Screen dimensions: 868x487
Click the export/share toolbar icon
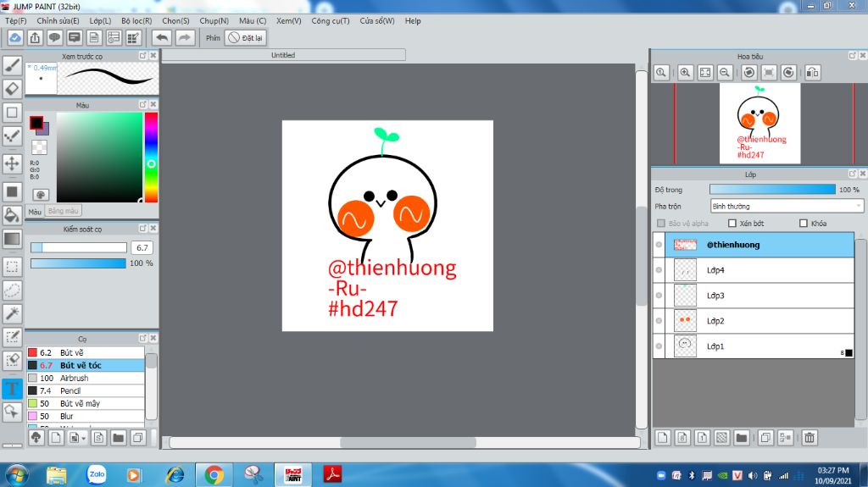(35, 37)
